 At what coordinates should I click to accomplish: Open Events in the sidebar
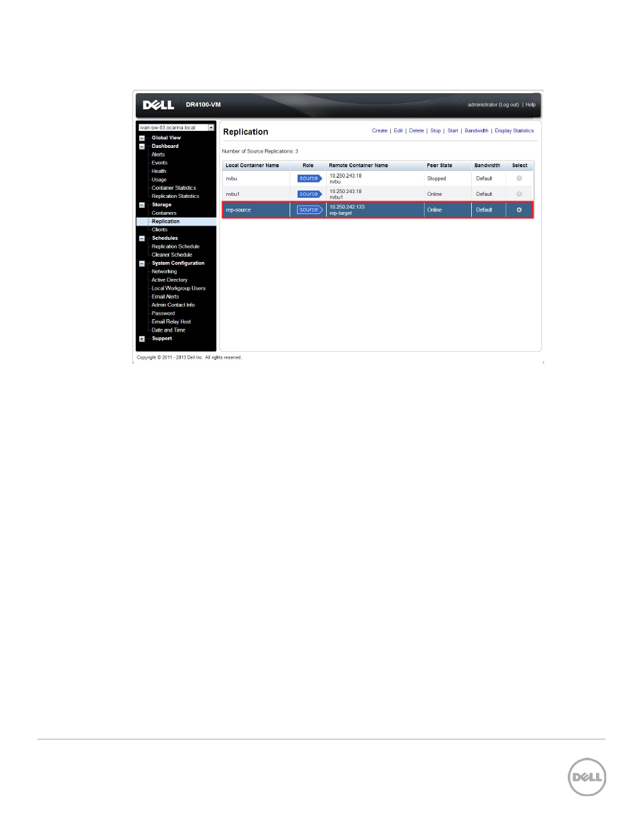[x=159, y=163]
